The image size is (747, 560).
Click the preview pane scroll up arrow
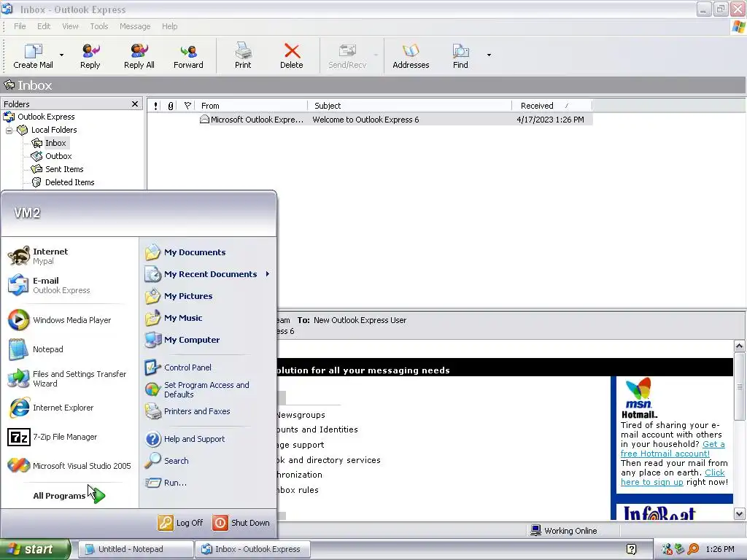740,346
